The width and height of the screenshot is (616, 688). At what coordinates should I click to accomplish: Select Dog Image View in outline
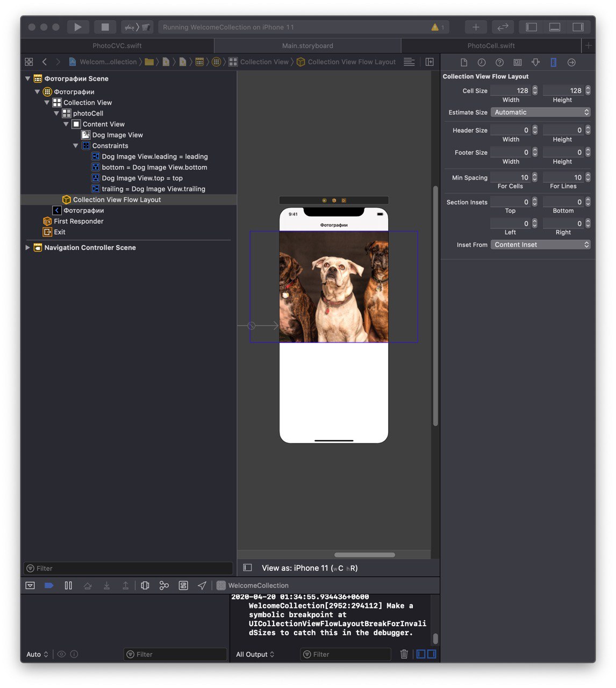pos(117,135)
